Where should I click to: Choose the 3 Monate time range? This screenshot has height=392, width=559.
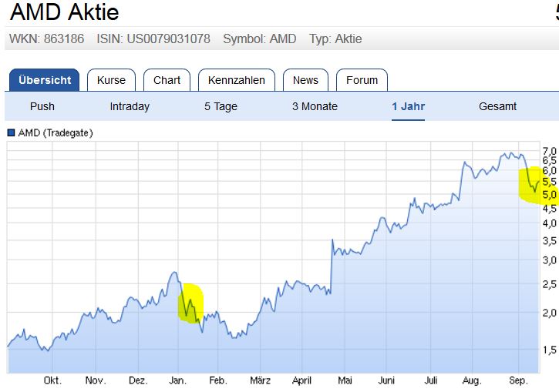[315, 106]
